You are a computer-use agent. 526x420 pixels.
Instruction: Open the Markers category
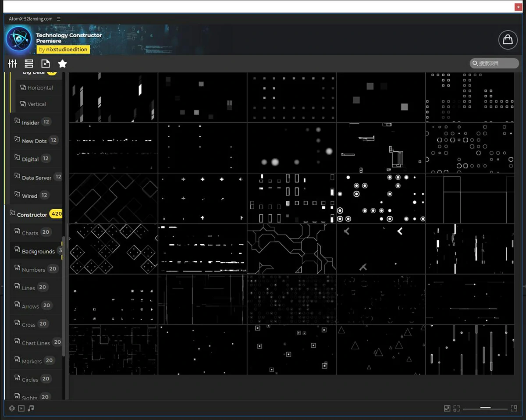coord(36,361)
